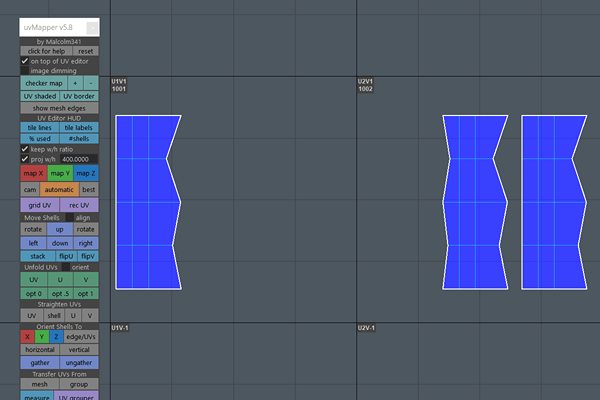Click the flipU button
The width and height of the screenshot is (600, 400).
[x=67, y=256]
